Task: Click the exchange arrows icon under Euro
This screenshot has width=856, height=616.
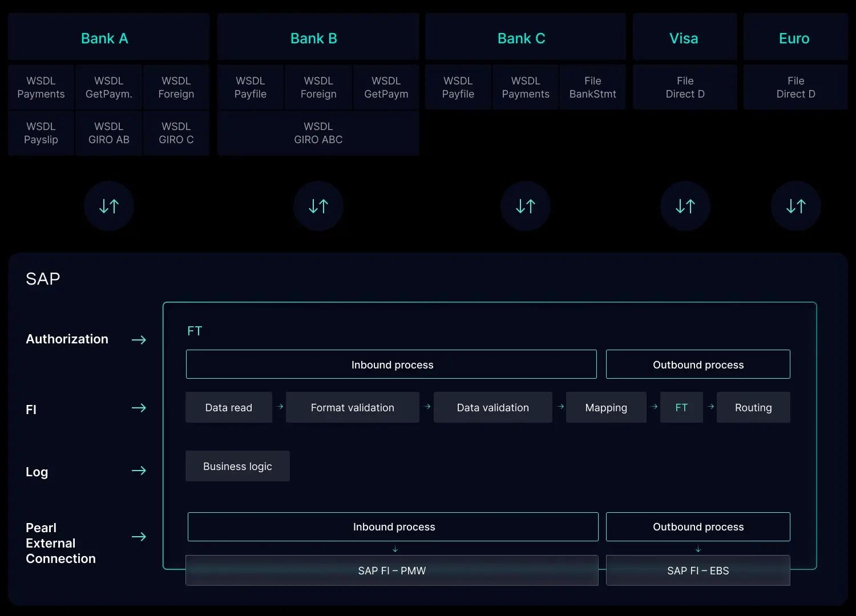Action: [796, 206]
